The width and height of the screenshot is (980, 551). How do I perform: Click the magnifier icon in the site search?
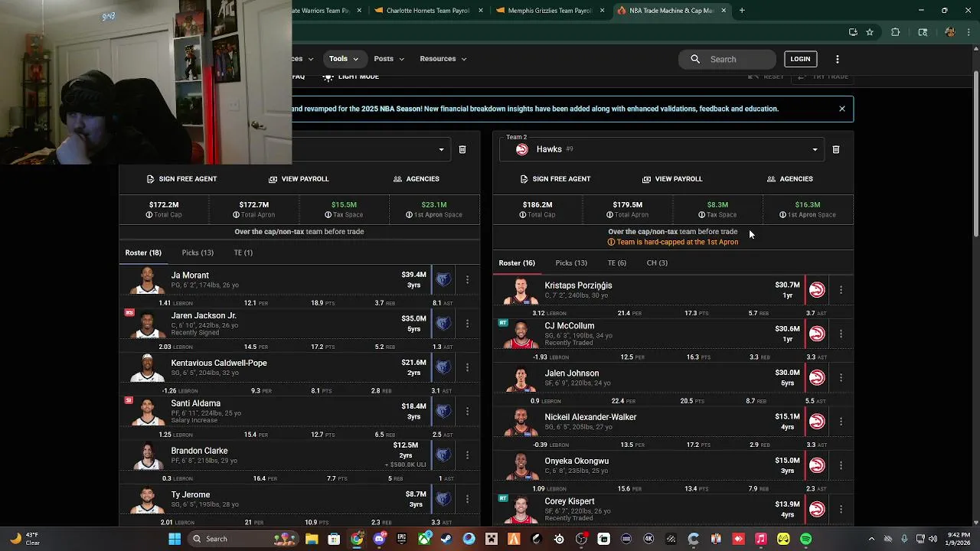[695, 59]
